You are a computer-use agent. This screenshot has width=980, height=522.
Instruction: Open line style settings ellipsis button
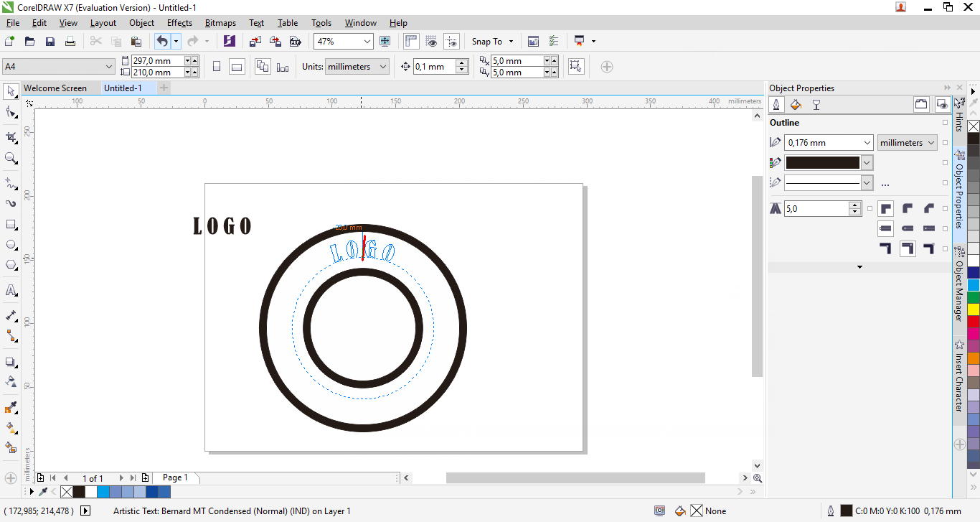pos(885,184)
